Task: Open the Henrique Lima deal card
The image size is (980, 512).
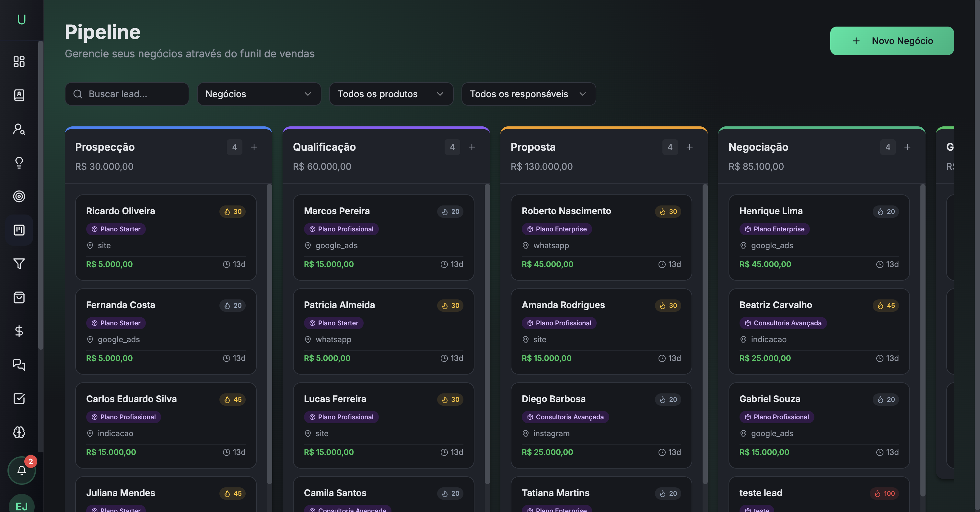Action: (x=819, y=237)
